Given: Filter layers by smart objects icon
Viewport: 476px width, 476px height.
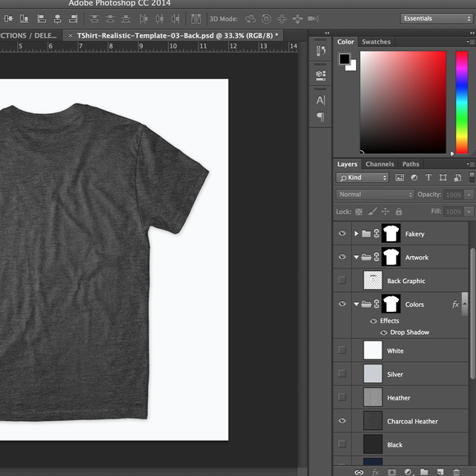Looking at the screenshot, I should point(458,177).
